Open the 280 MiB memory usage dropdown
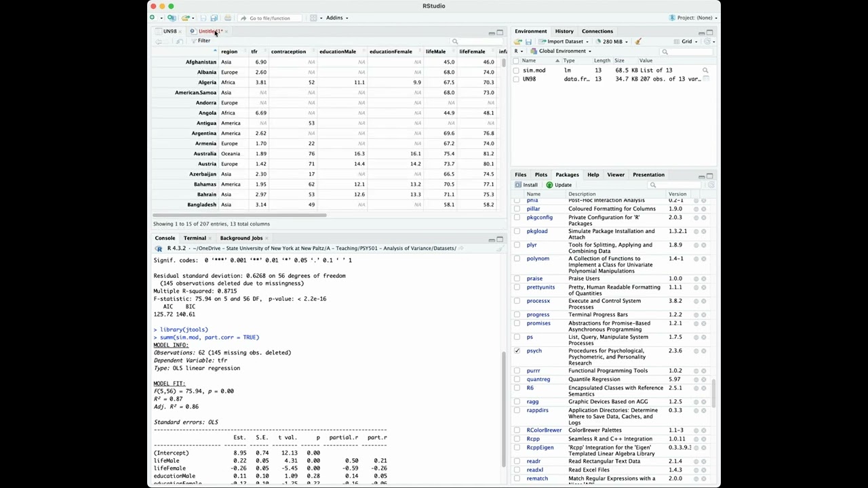The height and width of the screenshot is (488, 868). click(614, 41)
